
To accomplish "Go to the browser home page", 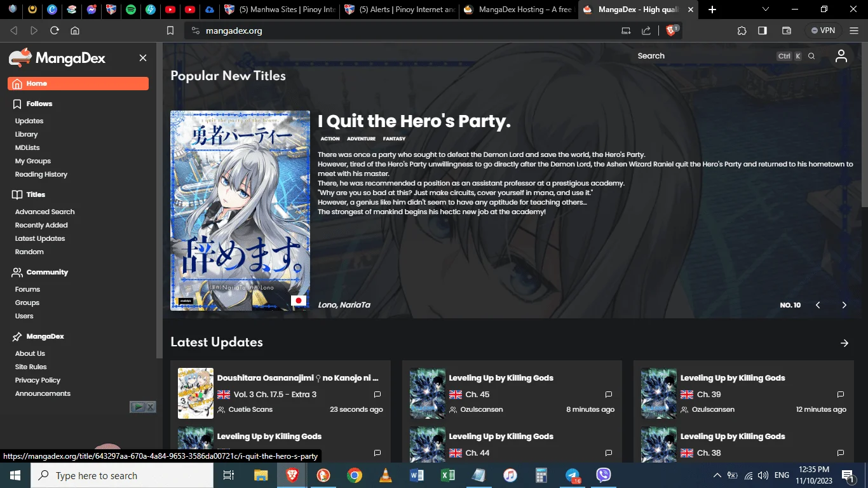I will coord(75,30).
